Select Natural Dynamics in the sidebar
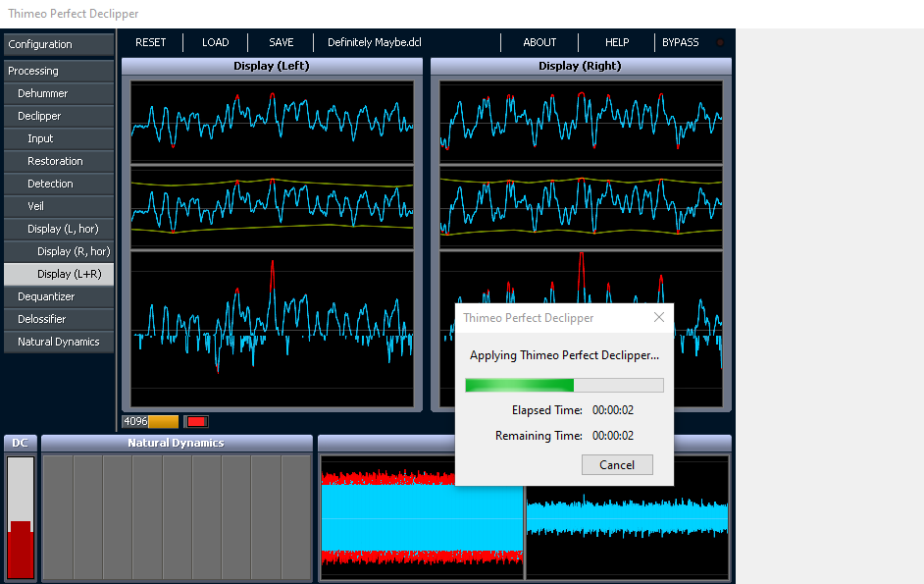924x584 pixels. tap(59, 342)
